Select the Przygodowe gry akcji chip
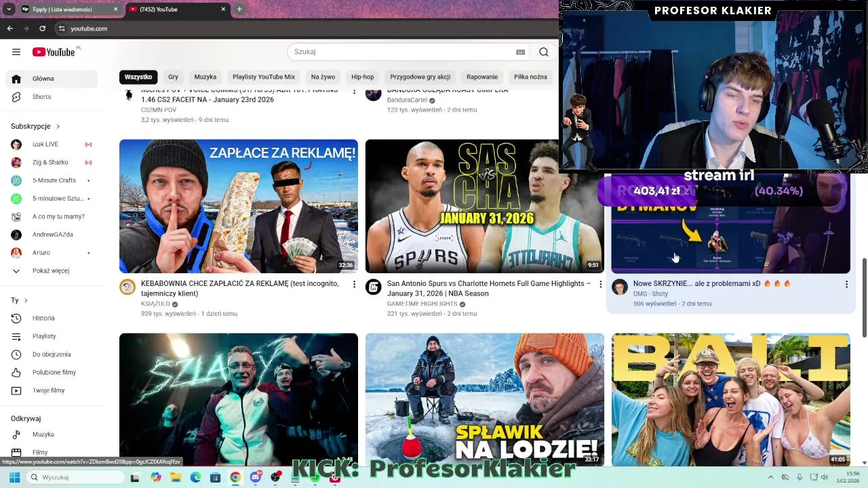This screenshot has width=868, height=488. tap(420, 77)
